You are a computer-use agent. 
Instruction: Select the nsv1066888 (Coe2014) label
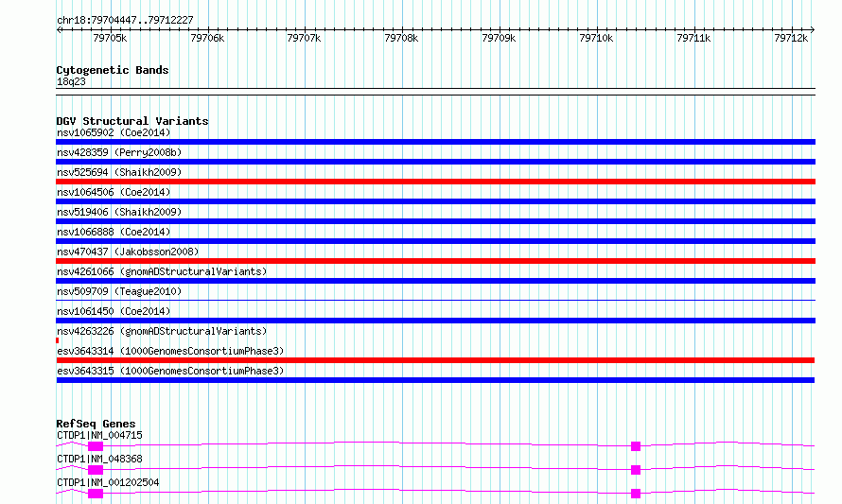point(114,232)
